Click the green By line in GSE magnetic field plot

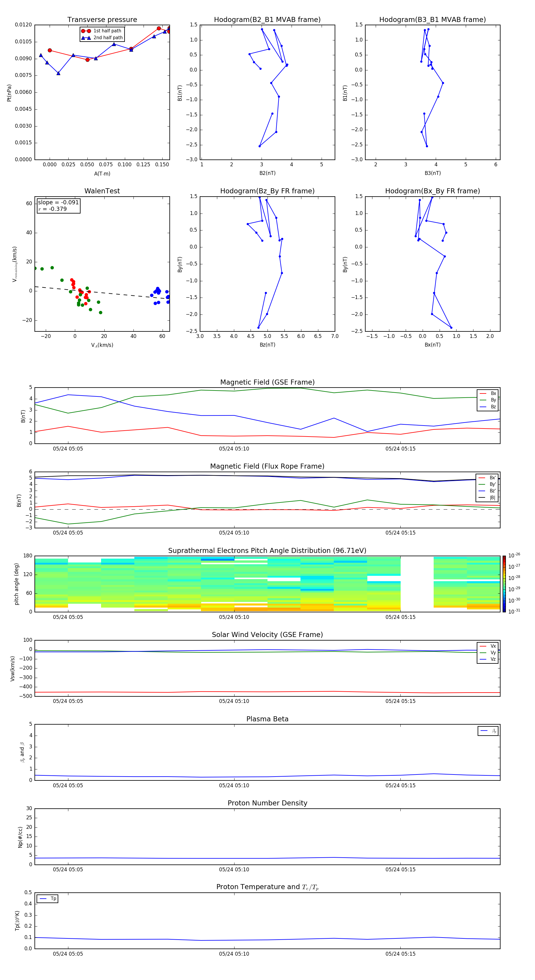point(267,388)
